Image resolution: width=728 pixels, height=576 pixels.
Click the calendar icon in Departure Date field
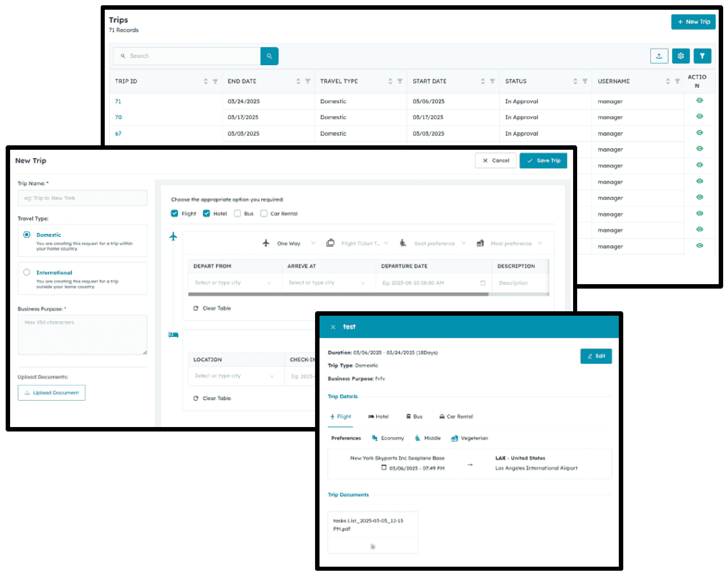point(483,283)
